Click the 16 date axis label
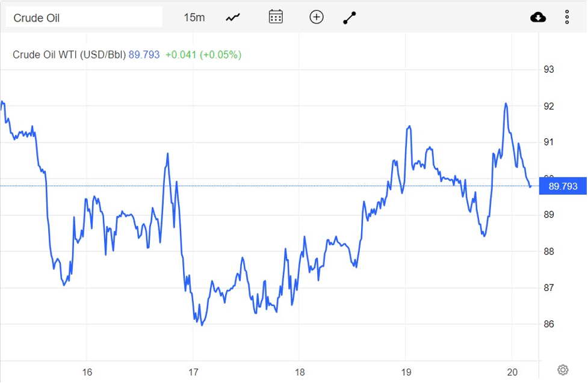 click(x=87, y=372)
